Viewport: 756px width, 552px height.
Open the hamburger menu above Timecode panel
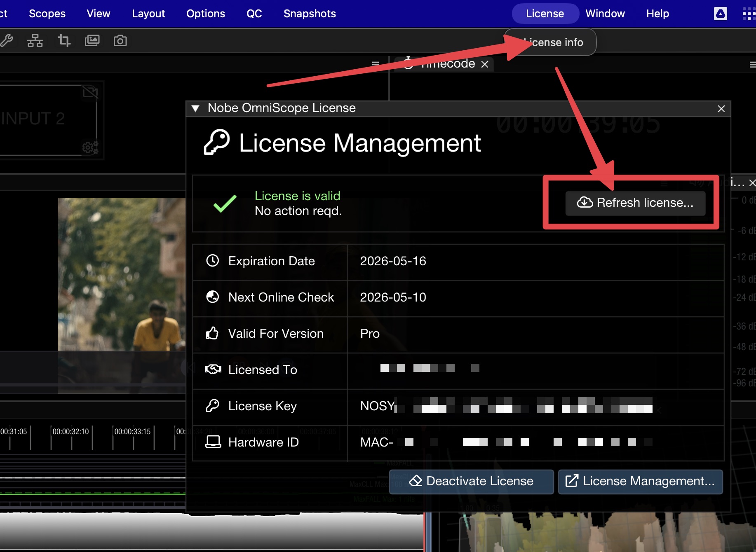tap(376, 63)
